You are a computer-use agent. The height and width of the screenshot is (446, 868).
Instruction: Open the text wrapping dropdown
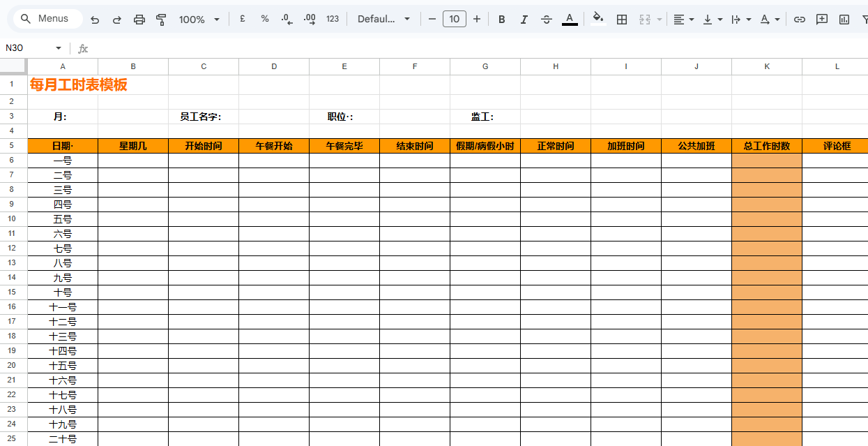tap(740, 20)
